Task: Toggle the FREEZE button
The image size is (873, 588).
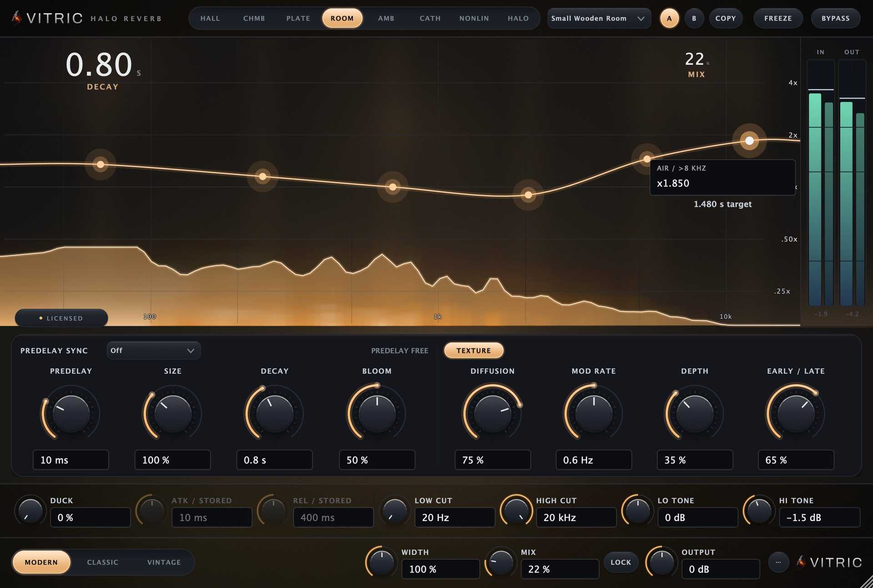Action: pyautogui.click(x=778, y=18)
